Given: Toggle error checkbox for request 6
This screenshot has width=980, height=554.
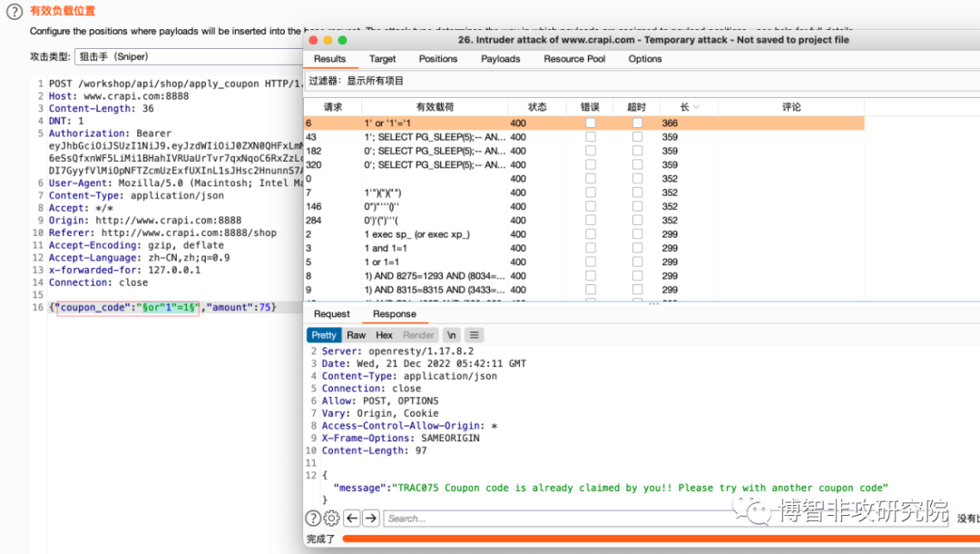Looking at the screenshot, I should click(591, 124).
